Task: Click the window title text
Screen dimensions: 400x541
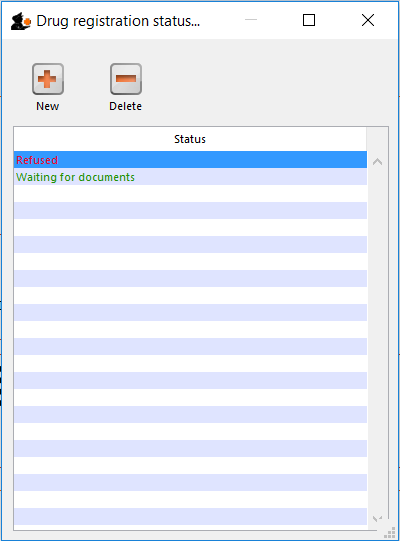Action: point(118,21)
